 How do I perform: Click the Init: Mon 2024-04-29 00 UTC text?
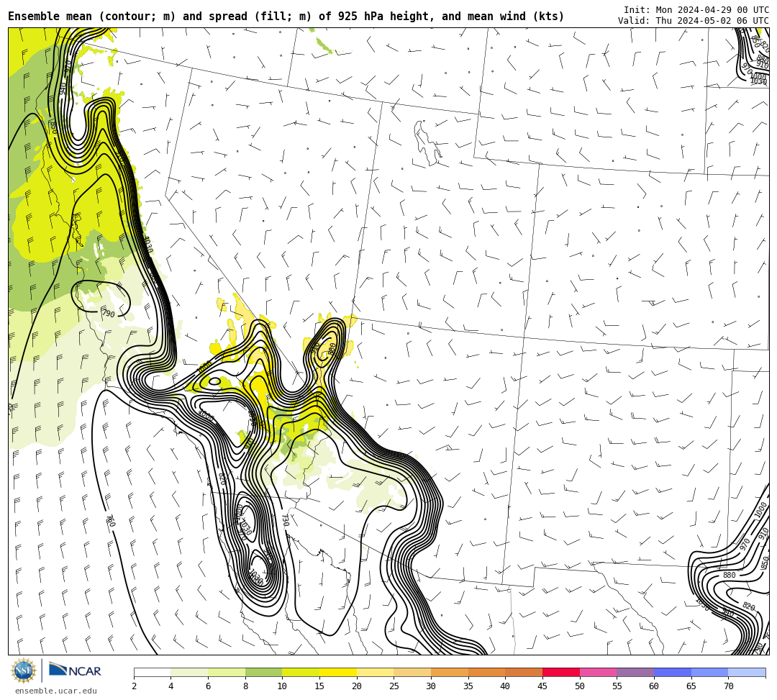point(696,10)
